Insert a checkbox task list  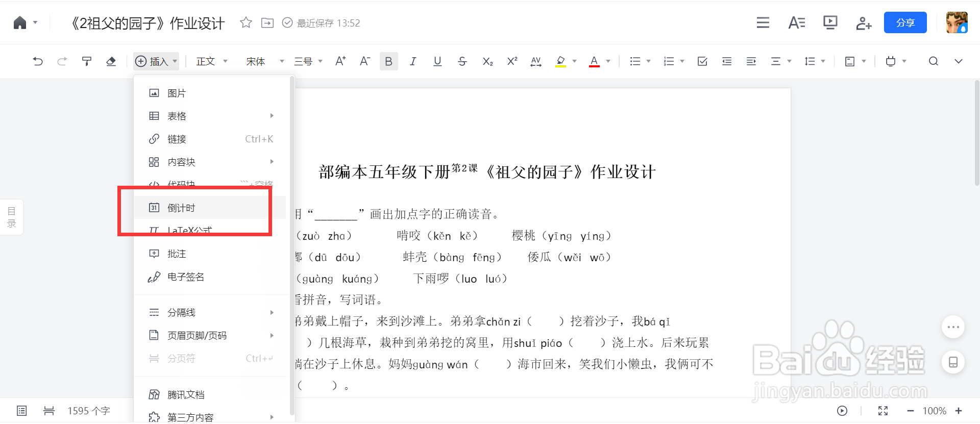click(702, 61)
